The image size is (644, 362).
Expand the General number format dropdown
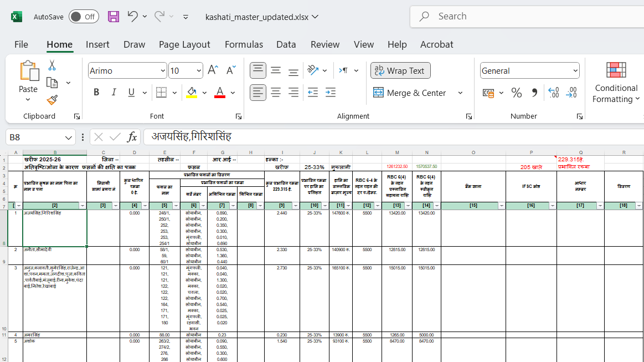tap(575, 71)
